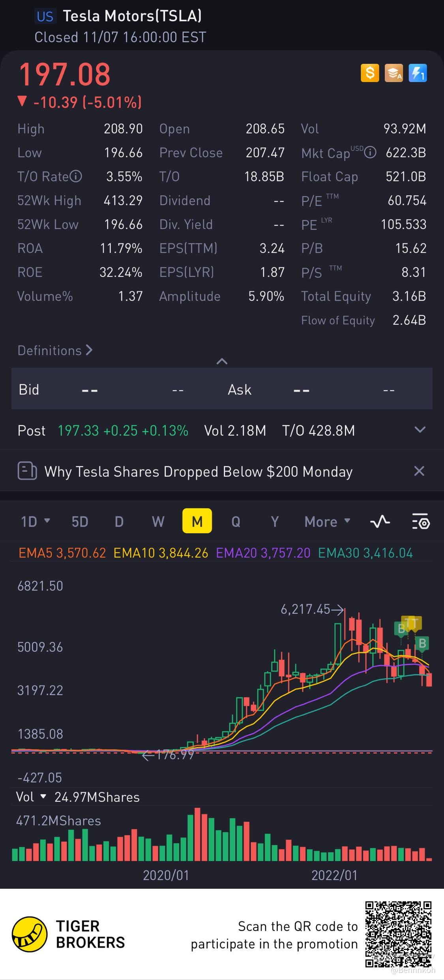Image resolution: width=444 pixels, height=980 pixels.
Task: Tap the info icon beside T/O Rate
Action: (x=76, y=176)
